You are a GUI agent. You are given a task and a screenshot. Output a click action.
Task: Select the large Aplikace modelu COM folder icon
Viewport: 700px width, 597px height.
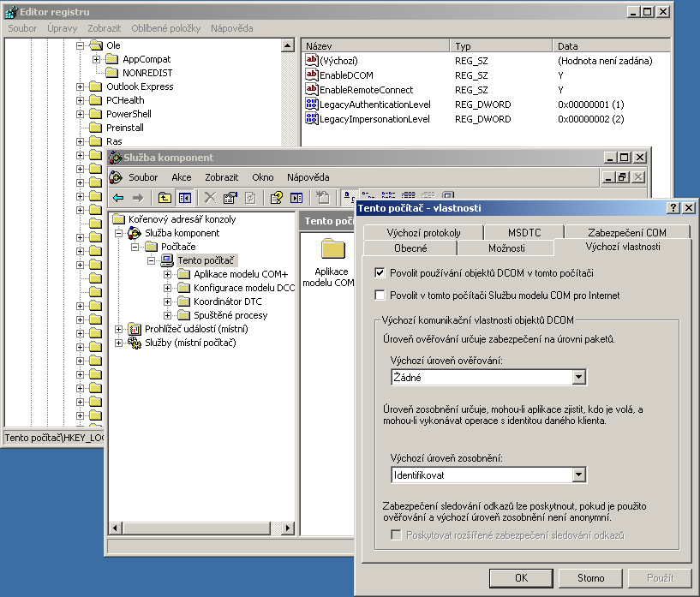coord(333,248)
